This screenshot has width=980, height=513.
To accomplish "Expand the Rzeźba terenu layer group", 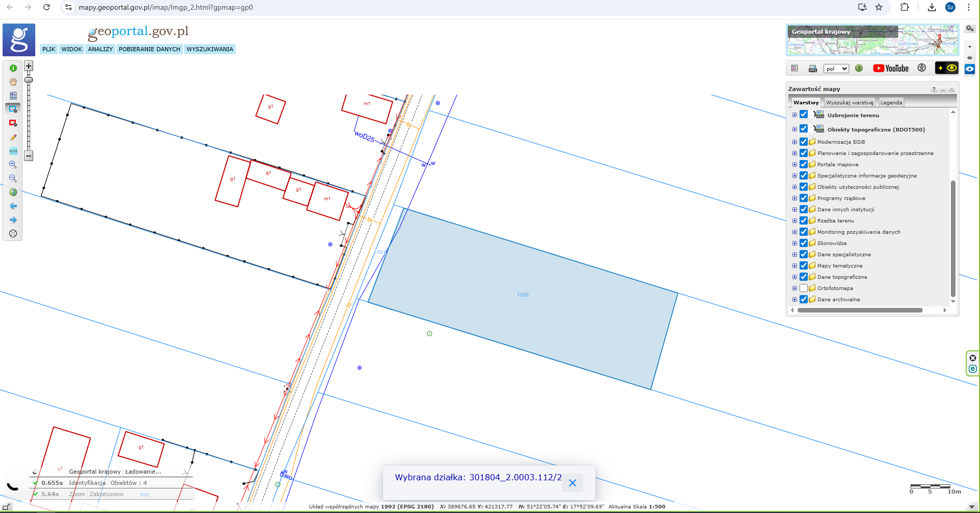I will [x=794, y=221].
